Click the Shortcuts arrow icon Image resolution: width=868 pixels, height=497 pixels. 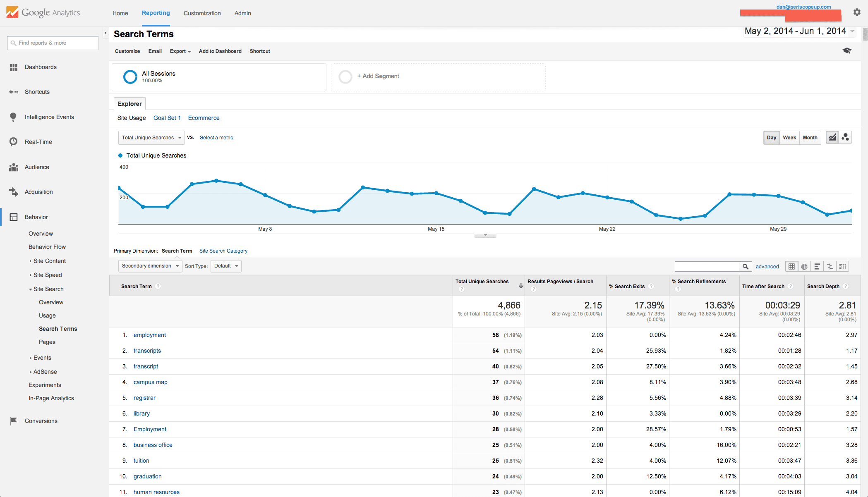[x=14, y=92]
